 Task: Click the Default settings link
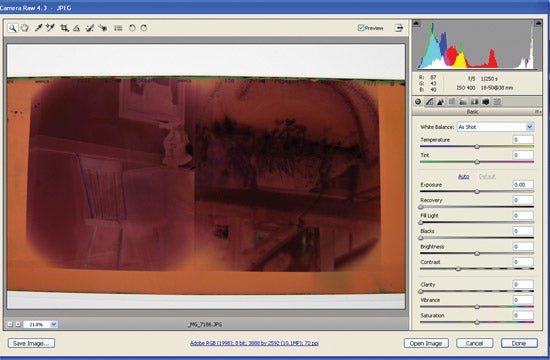pos(487,176)
